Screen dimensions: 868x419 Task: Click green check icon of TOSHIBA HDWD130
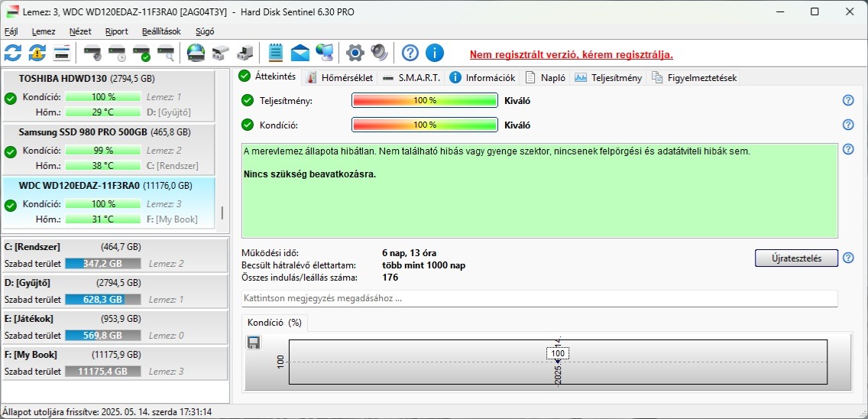click(10, 99)
